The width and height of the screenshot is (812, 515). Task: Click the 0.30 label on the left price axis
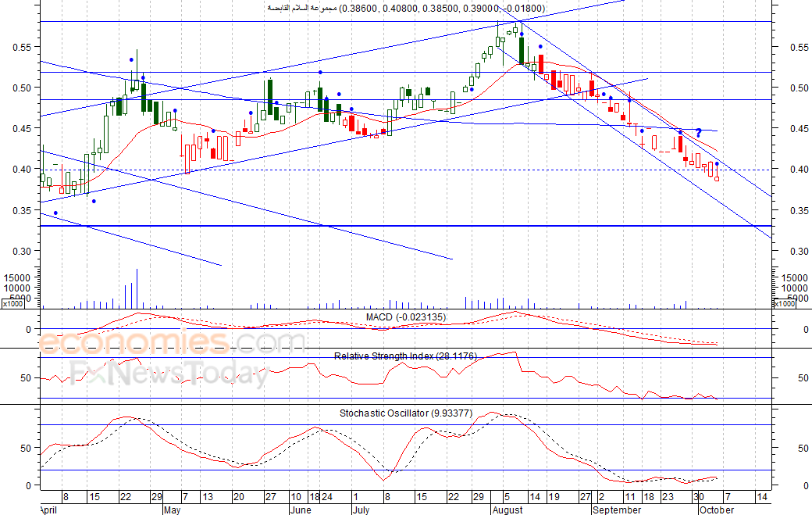coord(22,252)
